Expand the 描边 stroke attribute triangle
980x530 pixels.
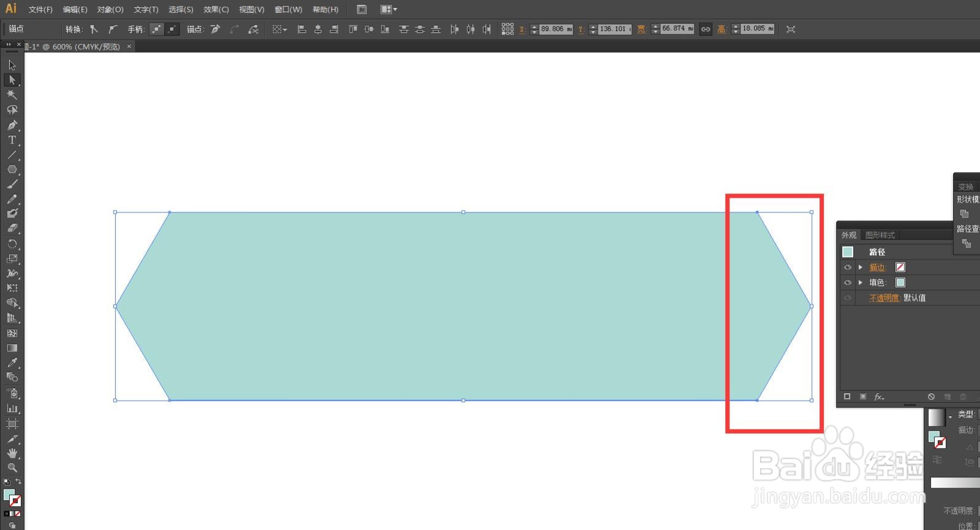click(861, 267)
